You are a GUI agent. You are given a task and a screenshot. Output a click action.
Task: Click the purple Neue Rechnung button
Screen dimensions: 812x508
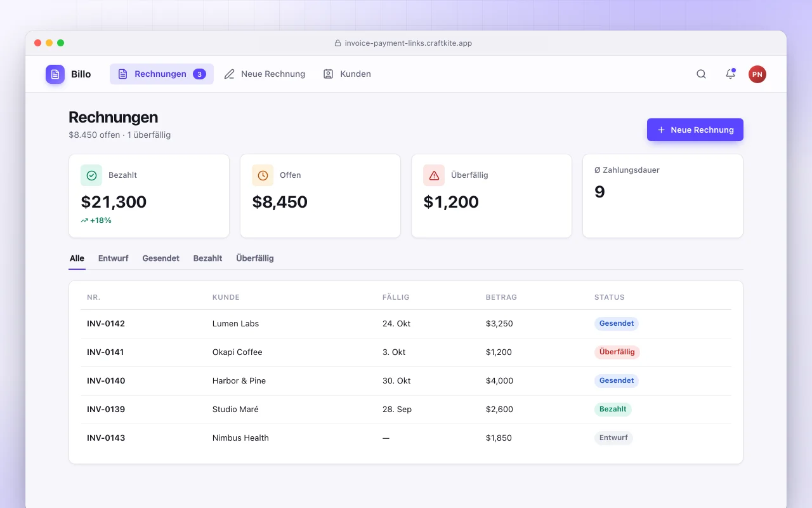(695, 130)
